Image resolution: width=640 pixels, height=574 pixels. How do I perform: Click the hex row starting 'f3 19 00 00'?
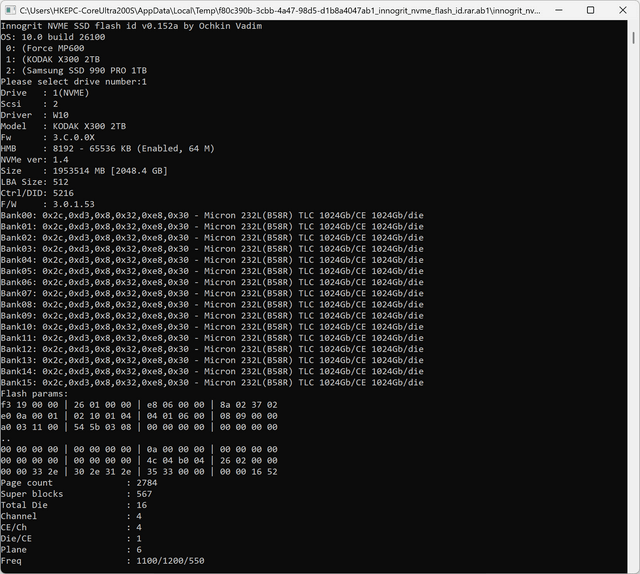point(139,405)
